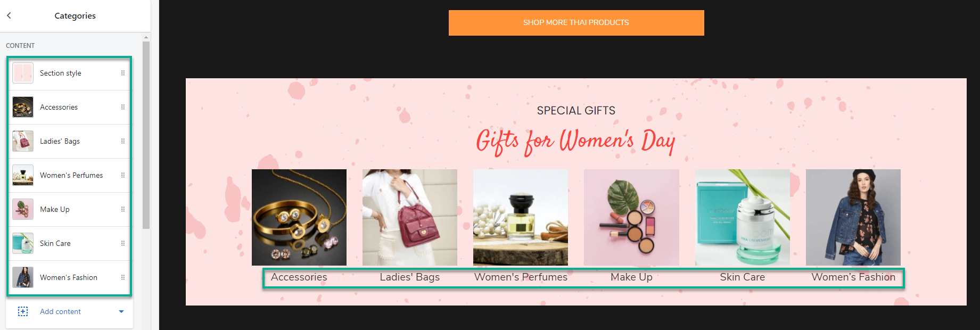Screen dimensions: 980x330
Task: Click the drag handle beside Section style
Action: click(x=123, y=73)
